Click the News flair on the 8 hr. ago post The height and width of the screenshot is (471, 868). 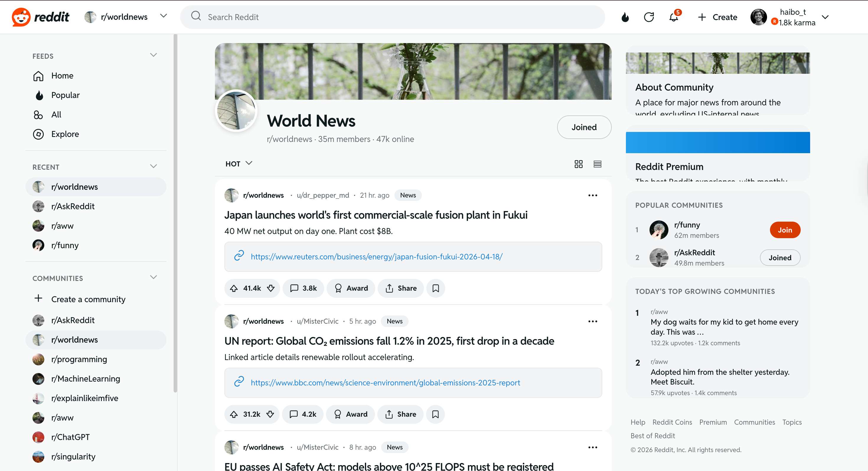pyautogui.click(x=394, y=447)
